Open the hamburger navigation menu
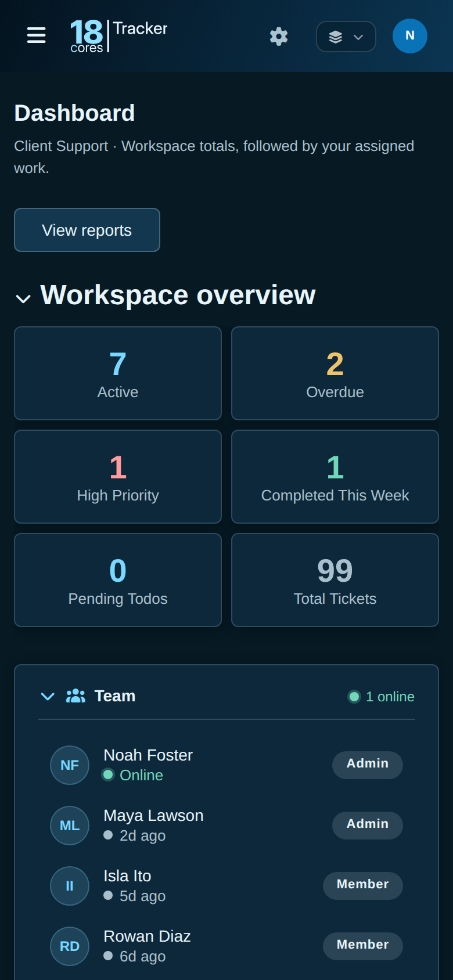 point(36,35)
